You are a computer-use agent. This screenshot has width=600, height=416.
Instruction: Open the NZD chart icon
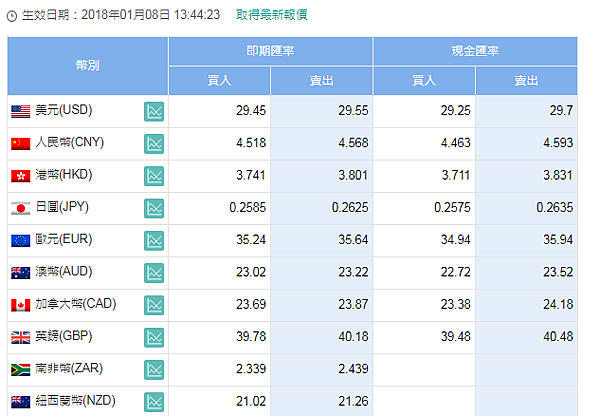(x=154, y=402)
